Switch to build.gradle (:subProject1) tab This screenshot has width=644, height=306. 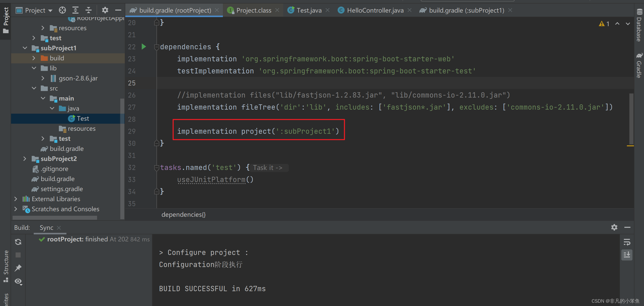(x=466, y=10)
